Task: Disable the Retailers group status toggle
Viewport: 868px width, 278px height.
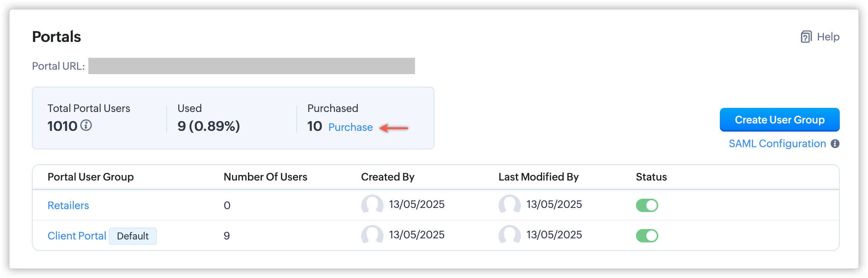Action: point(647,205)
